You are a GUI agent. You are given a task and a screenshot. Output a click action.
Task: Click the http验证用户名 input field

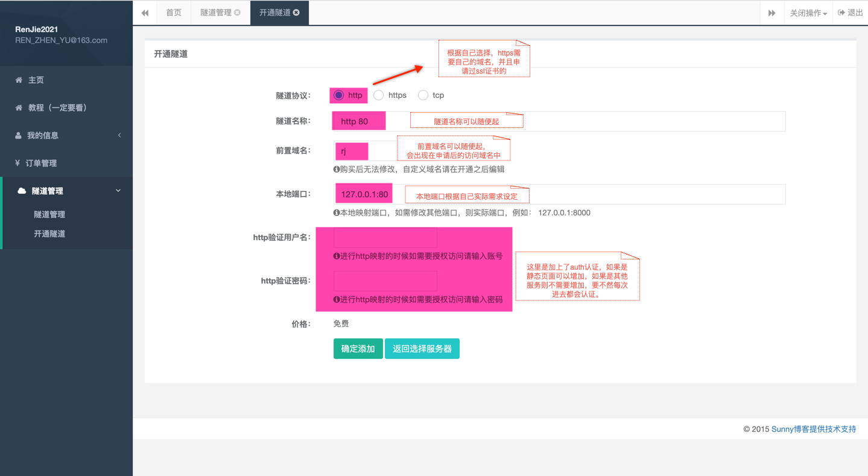pyautogui.click(x=385, y=238)
